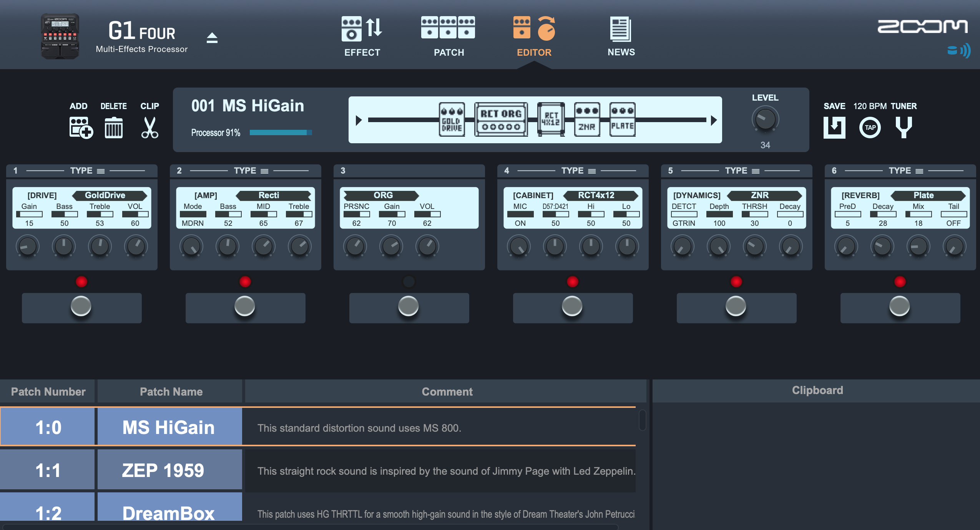This screenshot has height=530, width=980.
Task: Click the Recti MID knob
Action: (263, 246)
